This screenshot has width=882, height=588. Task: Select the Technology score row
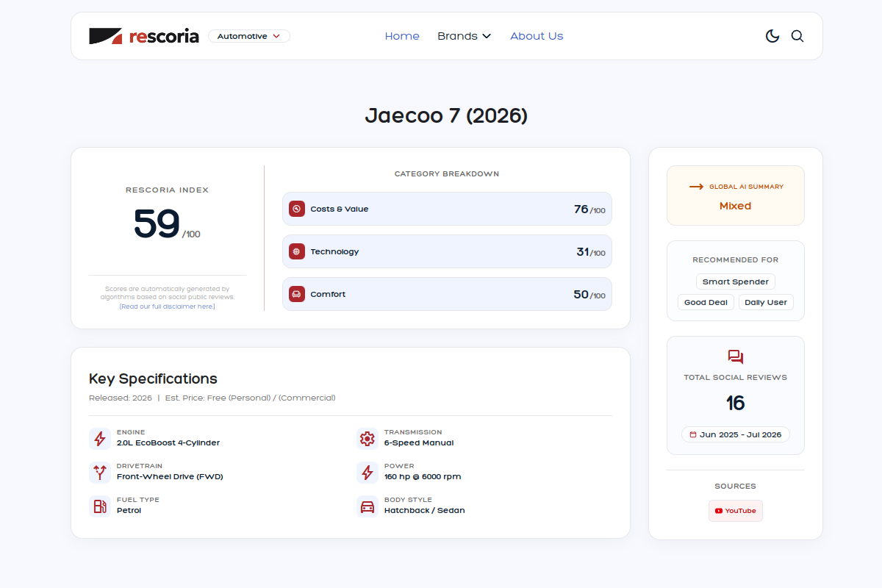tap(447, 251)
